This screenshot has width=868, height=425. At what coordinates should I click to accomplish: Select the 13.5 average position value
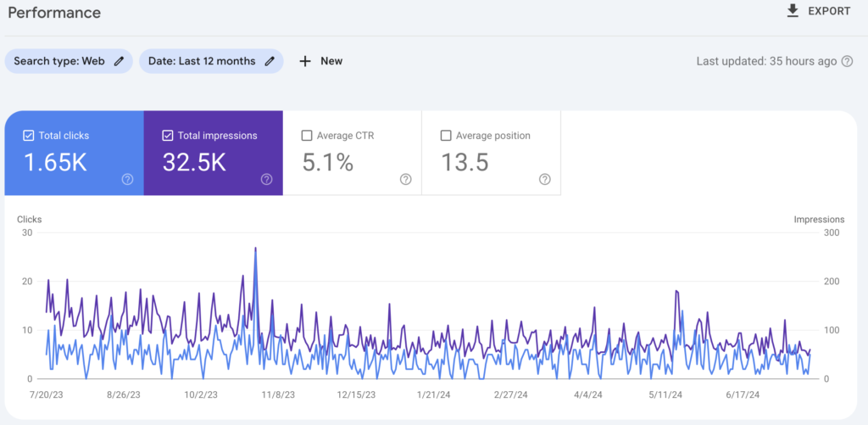[x=465, y=162]
